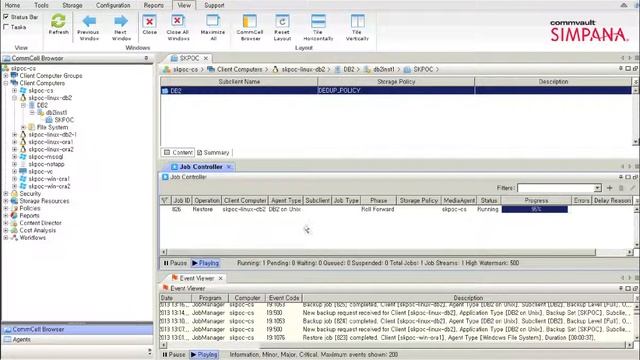Select the CommCell Browser bottom pane button
The height and width of the screenshot is (360, 640).
77,329
